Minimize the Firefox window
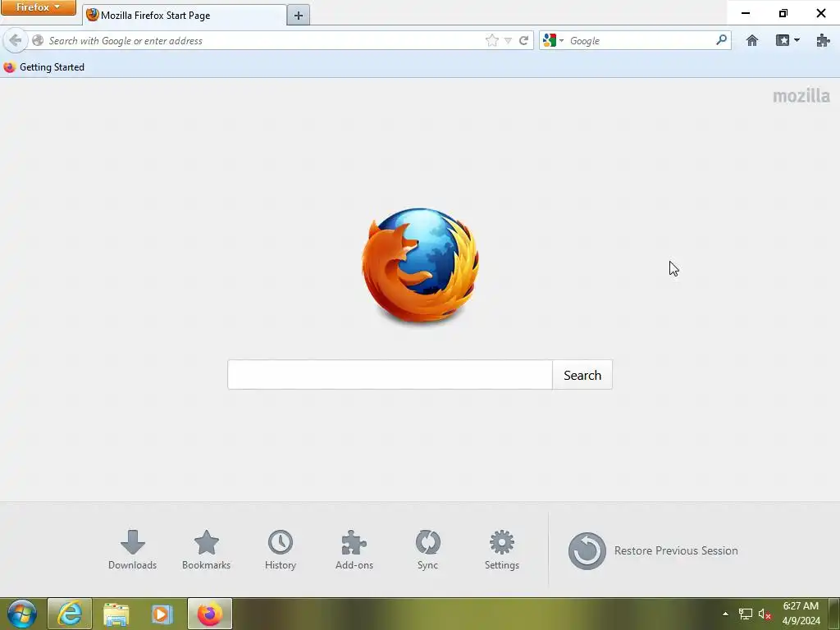The height and width of the screenshot is (630, 840). point(745,13)
